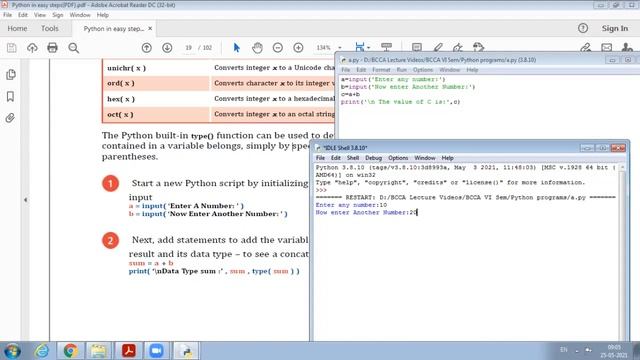This screenshot has height=360, width=640.
Task: Click the upload to cloud icon
Action: click(x=32, y=48)
